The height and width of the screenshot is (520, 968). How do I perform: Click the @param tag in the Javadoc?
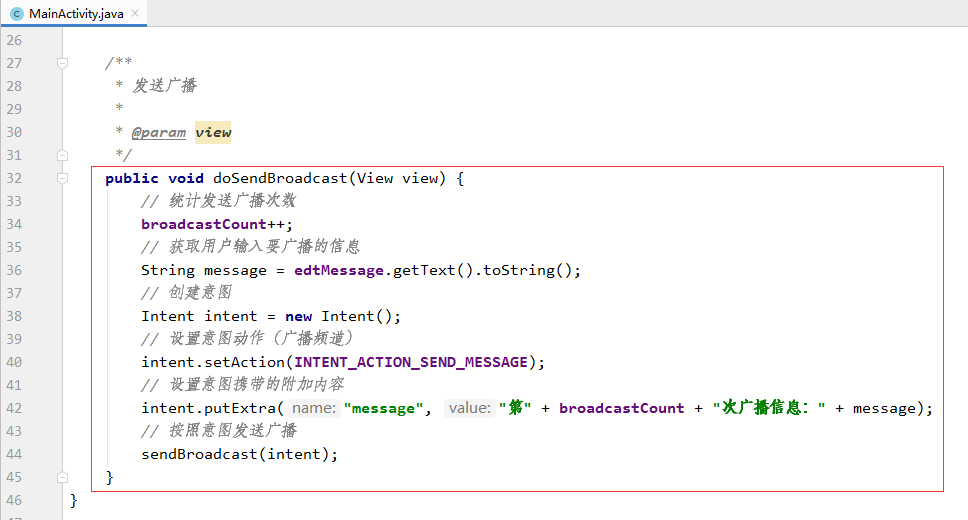click(x=159, y=132)
